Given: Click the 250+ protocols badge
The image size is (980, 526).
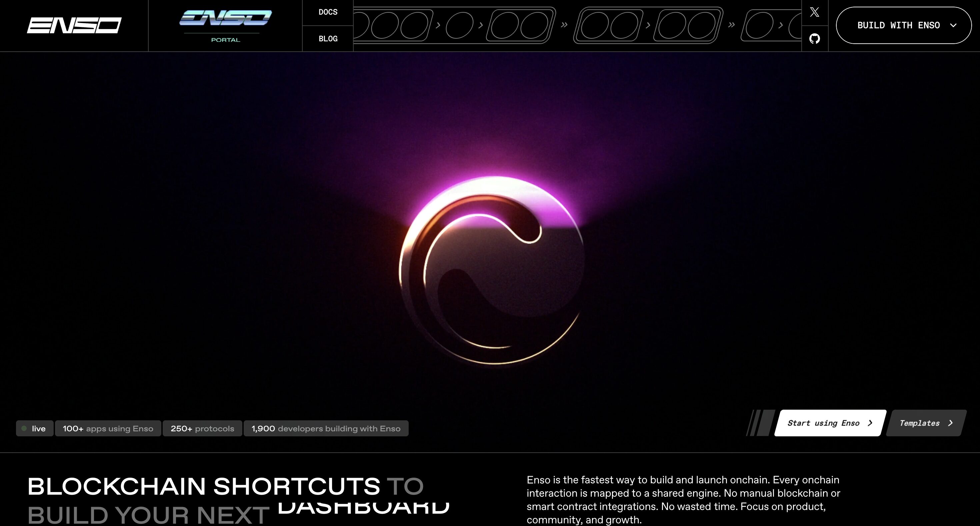Looking at the screenshot, I should 202,428.
